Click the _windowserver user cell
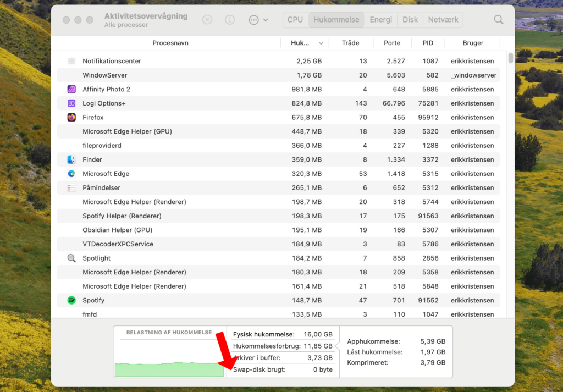The image size is (563, 392). [x=473, y=75]
